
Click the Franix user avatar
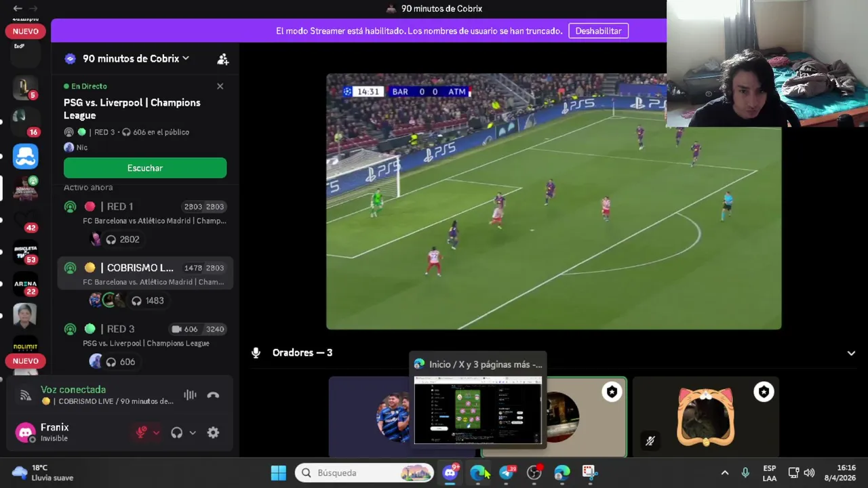tap(25, 432)
